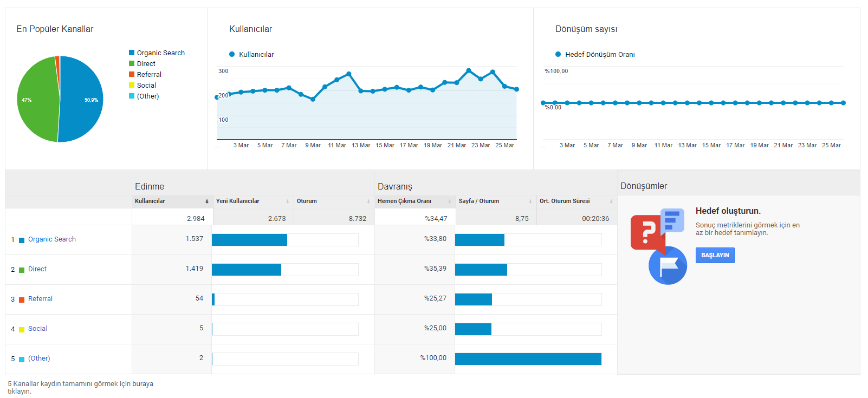
Task: Click the sort arrow on Oturum column
Action: pyautogui.click(x=368, y=201)
